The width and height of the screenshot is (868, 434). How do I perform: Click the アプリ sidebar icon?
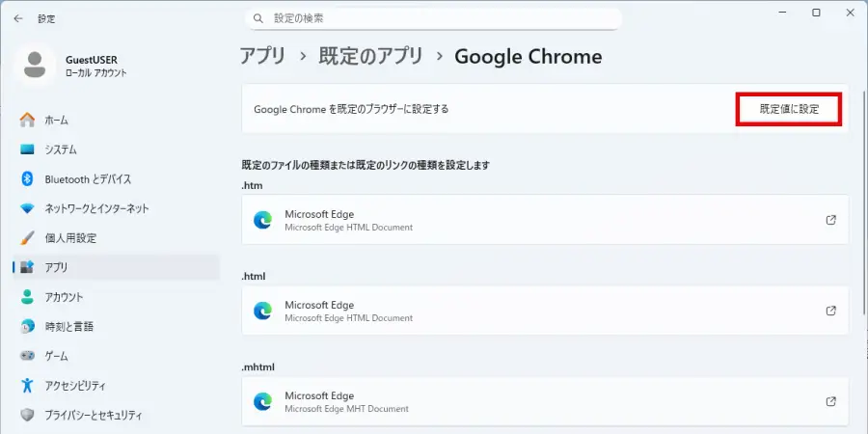tap(27, 267)
